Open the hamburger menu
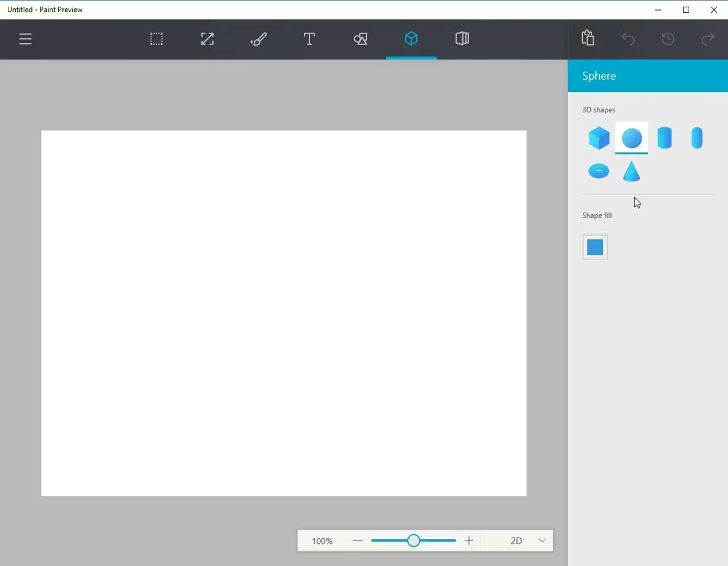Image resolution: width=728 pixels, height=566 pixels. coord(25,39)
